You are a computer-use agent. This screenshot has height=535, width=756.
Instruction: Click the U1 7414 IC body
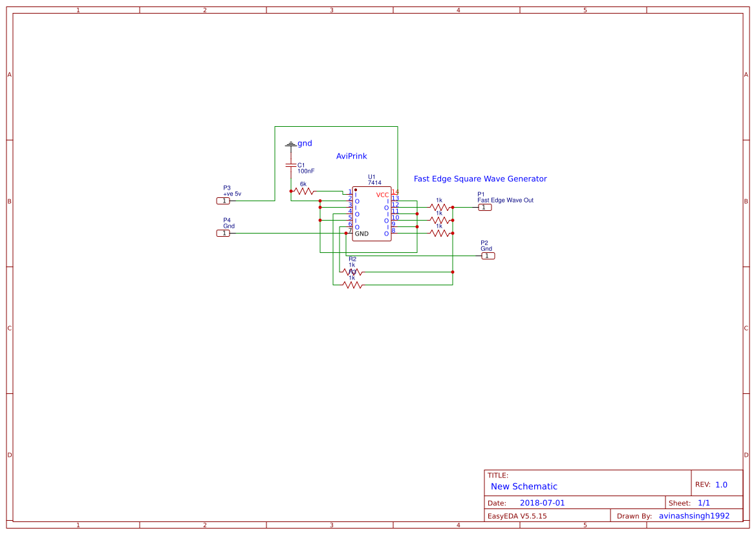click(x=372, y=213)
